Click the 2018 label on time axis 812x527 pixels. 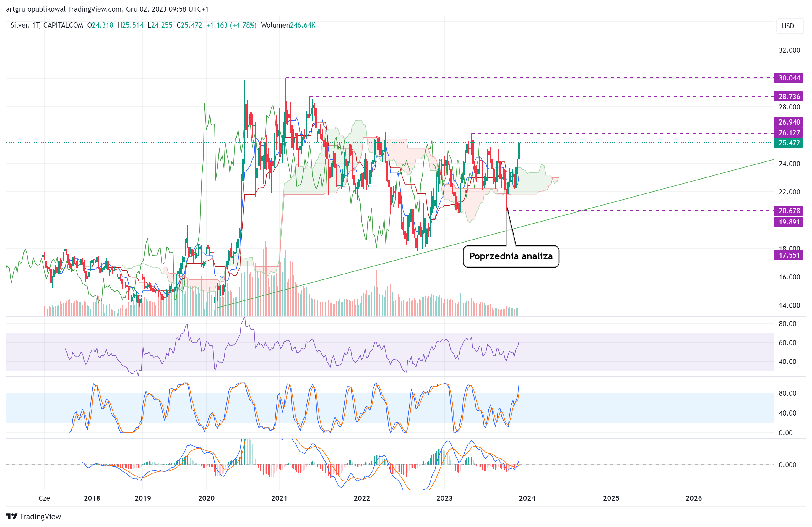[92, 498]
